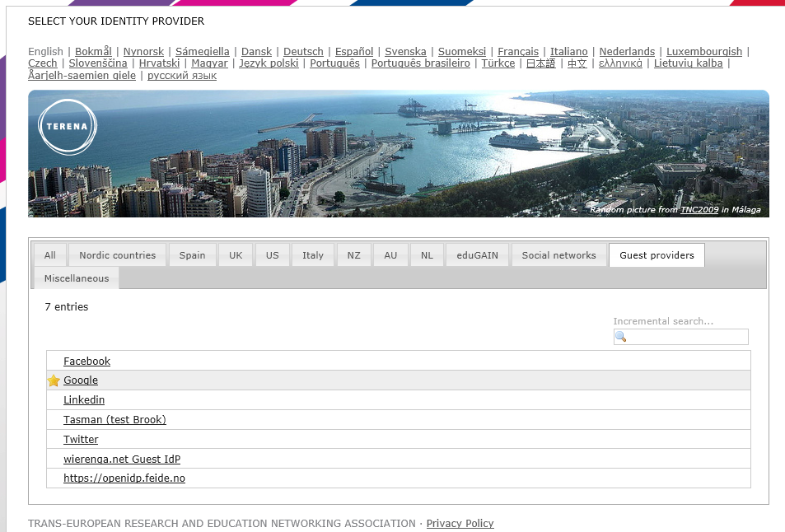Switch language to 中文
Image resolution: width=785 pixels, height=532 pixels.
point(577,63)
